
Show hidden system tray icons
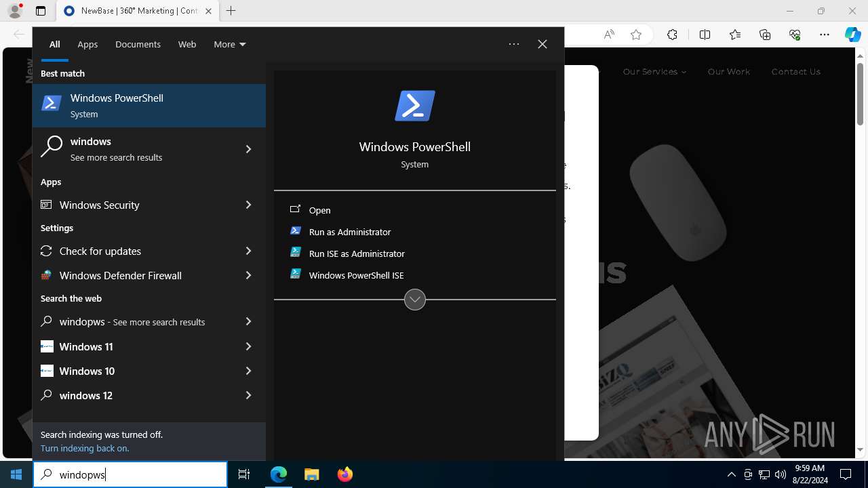[731, 474]
